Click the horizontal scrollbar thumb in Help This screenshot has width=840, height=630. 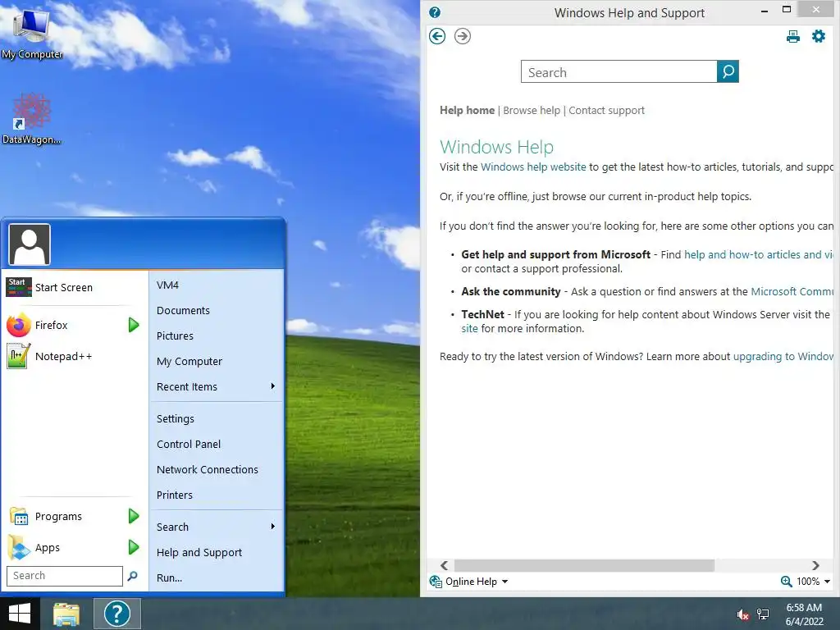coord(584,565)
